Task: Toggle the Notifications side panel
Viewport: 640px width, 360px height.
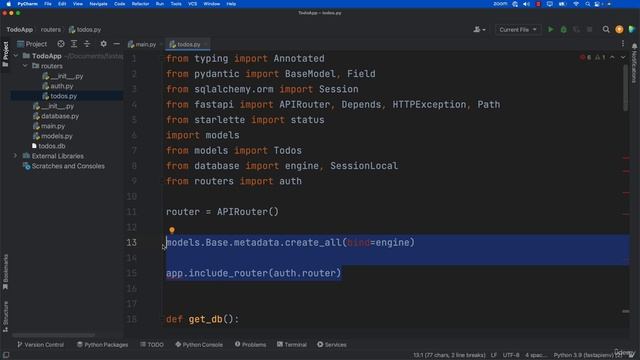Action: [634, 63]
